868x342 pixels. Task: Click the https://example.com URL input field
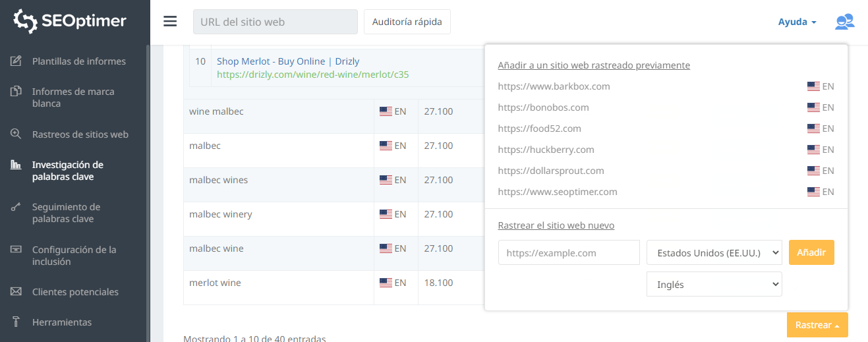568,252
